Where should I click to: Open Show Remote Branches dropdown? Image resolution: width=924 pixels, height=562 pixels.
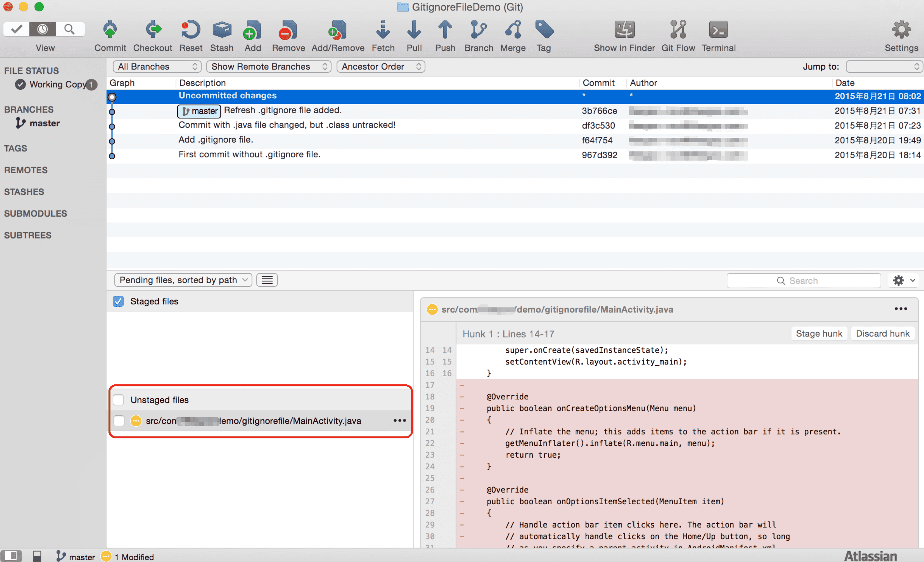pyautogui.click(x=268, y=66)
